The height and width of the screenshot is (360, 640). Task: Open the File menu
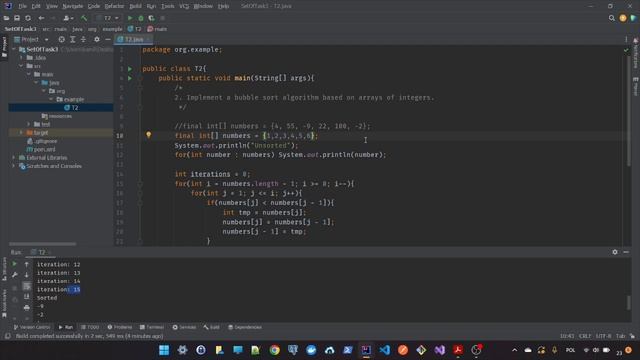click(x=22, y=6)
